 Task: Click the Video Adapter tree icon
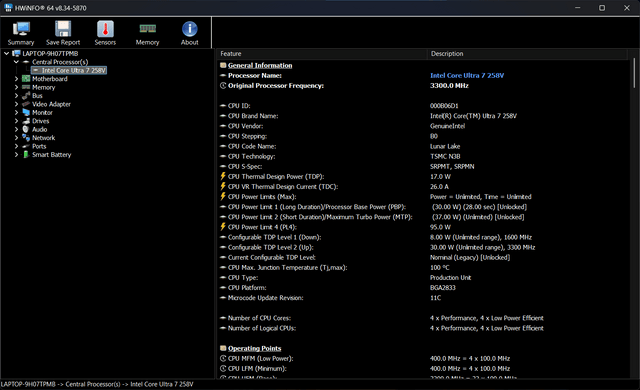pyautogui.click(x=26, y=104)
